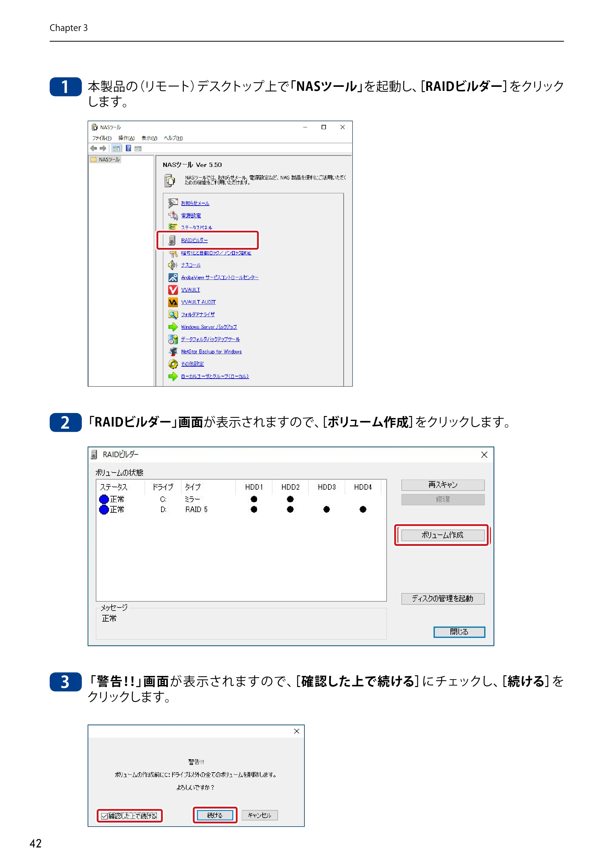Open the 暗号化と自動ロック／アンロック設定 link
This screenshot has height=868, width=614.
pyautogui.click(x=216, y=253)
